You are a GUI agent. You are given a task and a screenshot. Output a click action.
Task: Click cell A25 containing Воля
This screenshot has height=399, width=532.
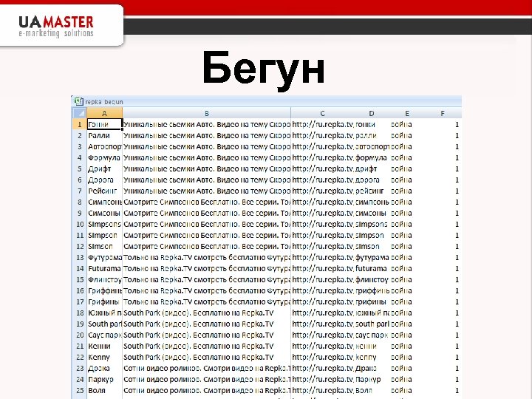tap(104, 391)
